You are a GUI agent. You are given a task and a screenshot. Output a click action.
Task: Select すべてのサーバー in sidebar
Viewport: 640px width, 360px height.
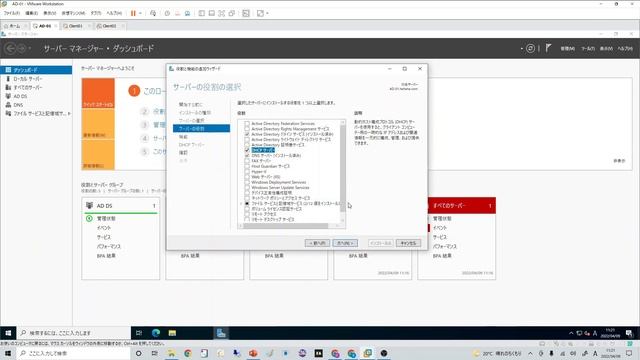coord(28,87)
